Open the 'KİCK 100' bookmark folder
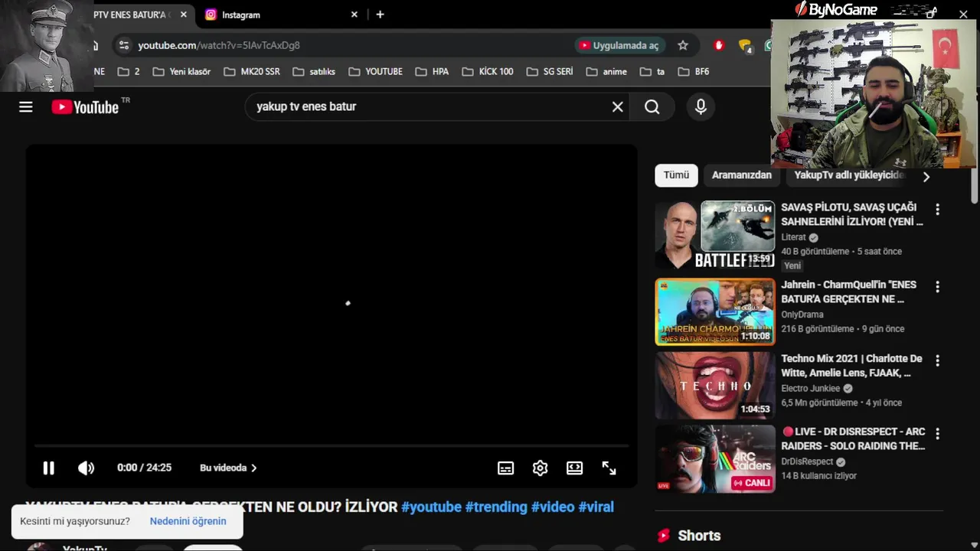 pos(488,71)
